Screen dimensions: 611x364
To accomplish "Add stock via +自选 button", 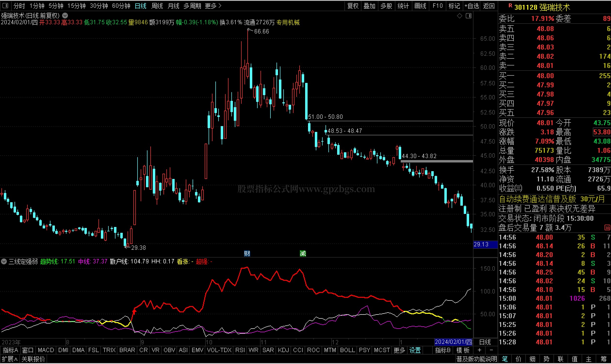I will [x=472, y=6].
